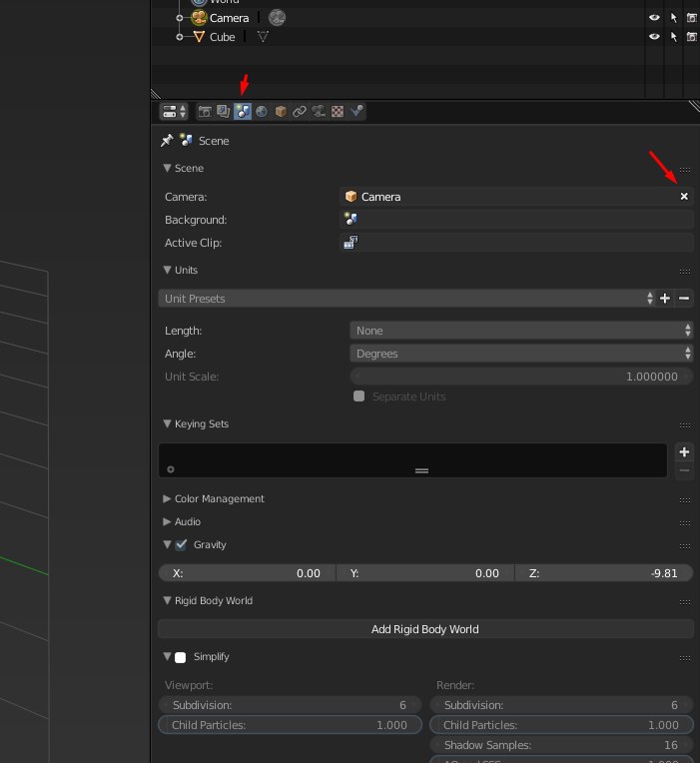700x763 pixels.
Task: Open the editor type selector menu
Action: [x=174, y=112]
